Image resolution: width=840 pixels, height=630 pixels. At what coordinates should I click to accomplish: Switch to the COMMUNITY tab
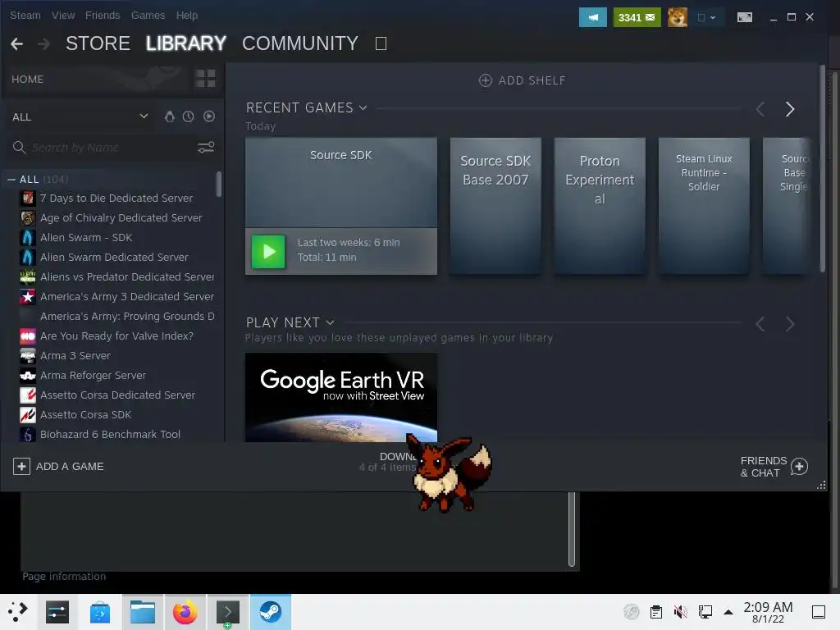pos(300,43)
